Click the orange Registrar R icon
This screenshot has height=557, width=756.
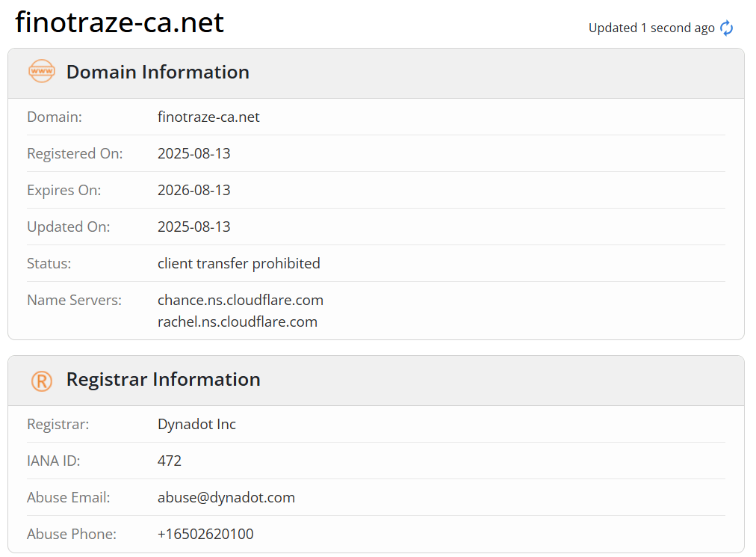pyautogui.click(x=42, y=381)
